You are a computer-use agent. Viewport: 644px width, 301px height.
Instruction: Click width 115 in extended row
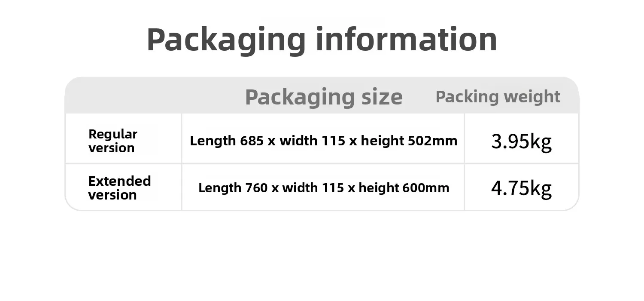click(x=313, y=187)
